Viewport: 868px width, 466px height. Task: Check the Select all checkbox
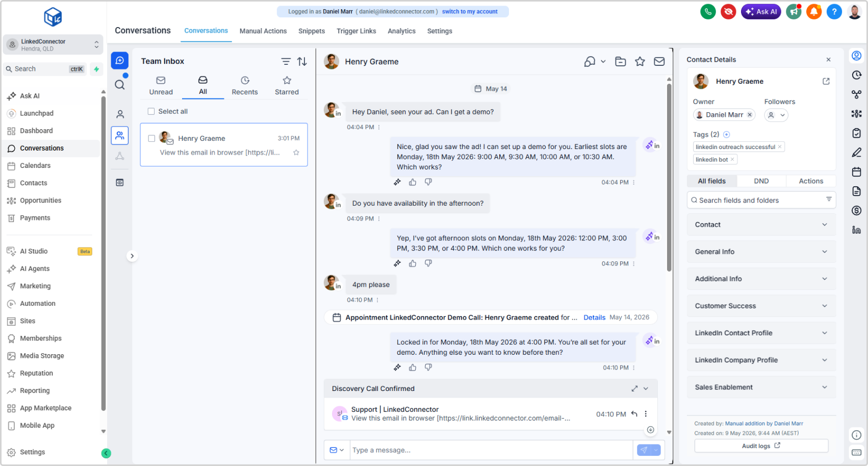pyautogui.click(x=151, y=111)
